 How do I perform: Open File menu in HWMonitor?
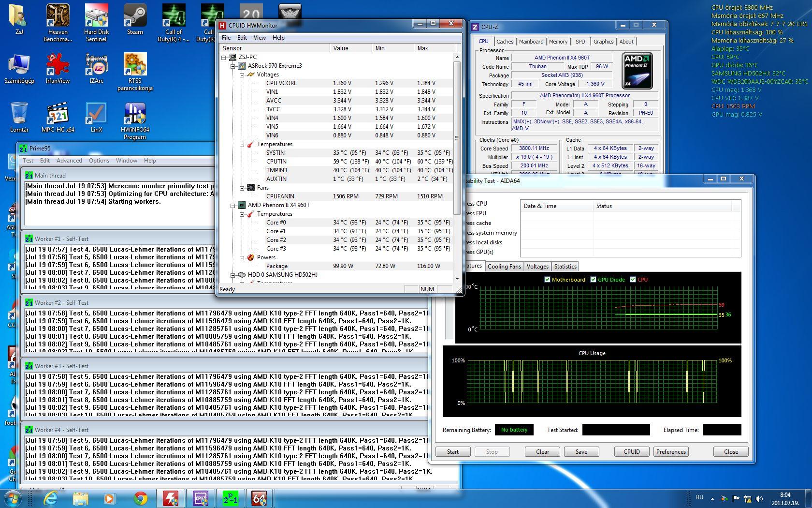226,38
